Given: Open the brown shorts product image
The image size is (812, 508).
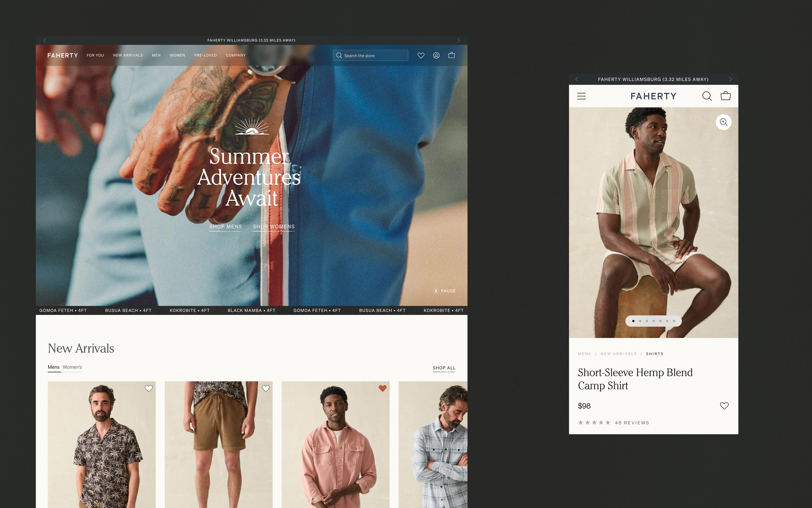Looking at the screenshot, I should 219,444.
